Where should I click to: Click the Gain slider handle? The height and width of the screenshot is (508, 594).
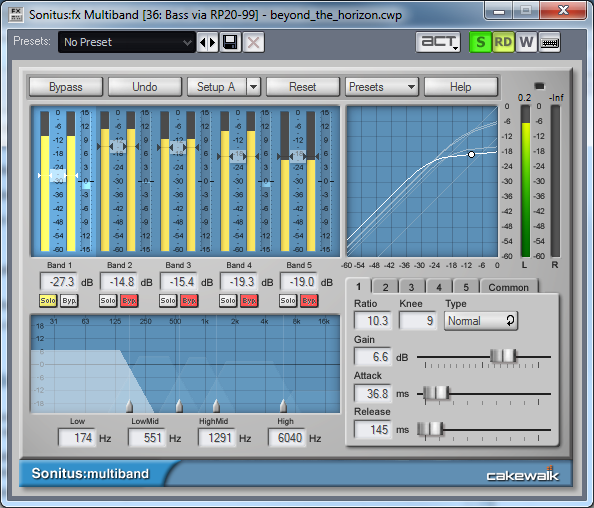(x=503, y=356)
